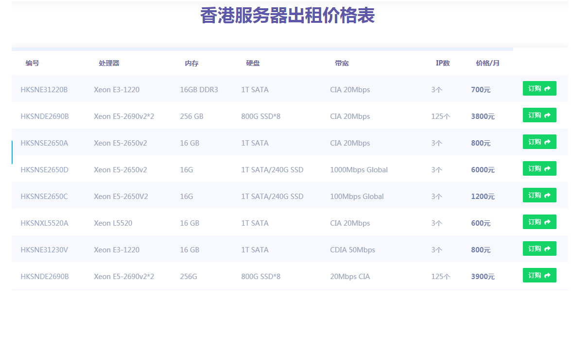Select the 带宽 column header
Image resolution: width=588 pixels, height=364 pixels.
pos(342,63)
